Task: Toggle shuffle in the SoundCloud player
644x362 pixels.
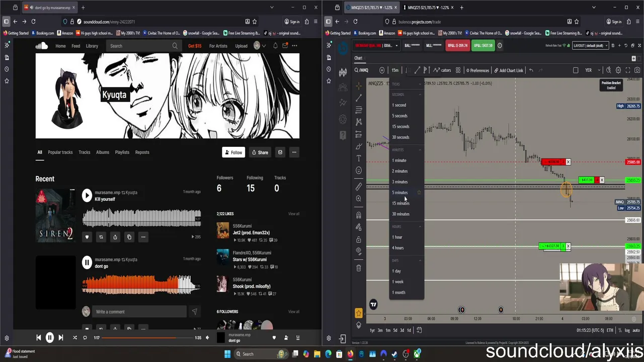Action: (75, 338)
